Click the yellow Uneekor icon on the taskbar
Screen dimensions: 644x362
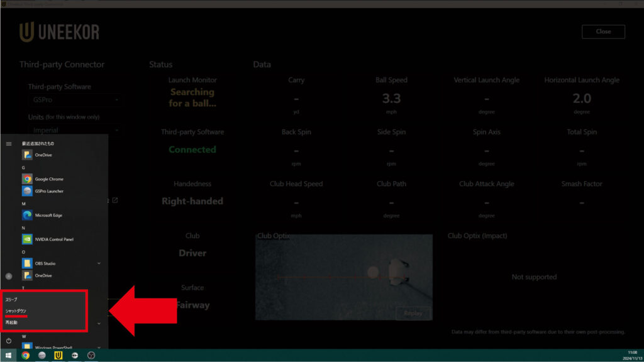coord(58,355)
